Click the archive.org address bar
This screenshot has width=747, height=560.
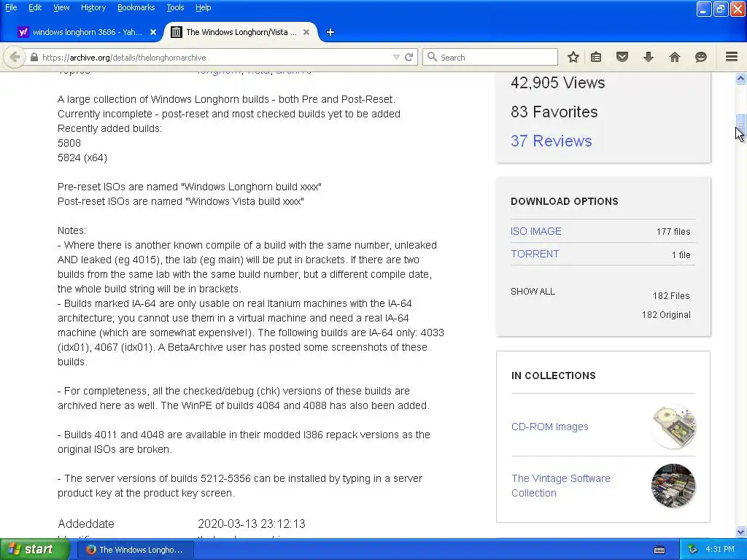(x=214, y=57)
